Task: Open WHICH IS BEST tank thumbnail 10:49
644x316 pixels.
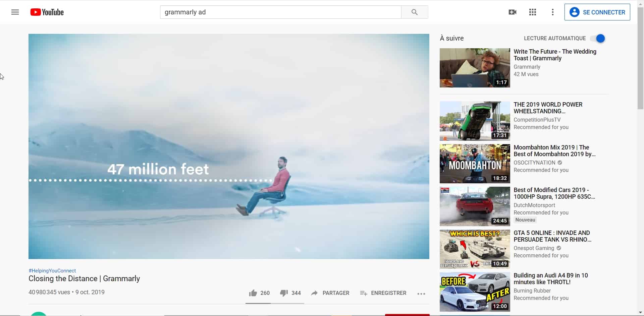Action: point(475,249)
